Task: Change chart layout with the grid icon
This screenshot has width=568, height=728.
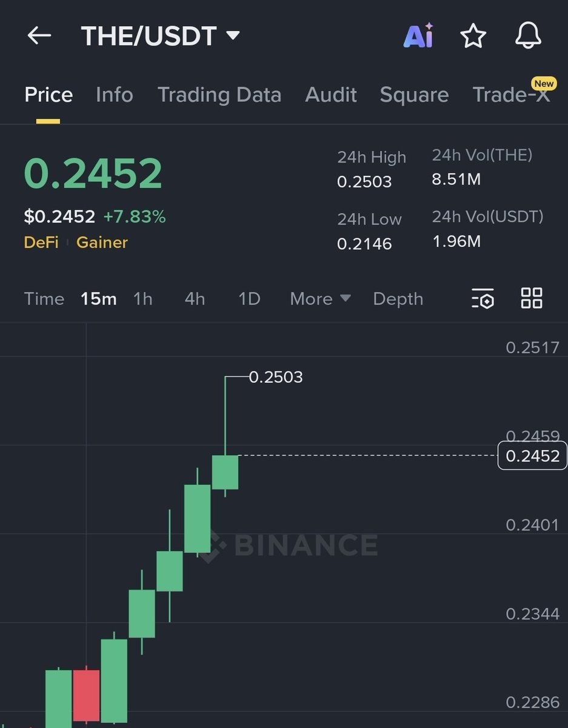Action: point(531,298)
